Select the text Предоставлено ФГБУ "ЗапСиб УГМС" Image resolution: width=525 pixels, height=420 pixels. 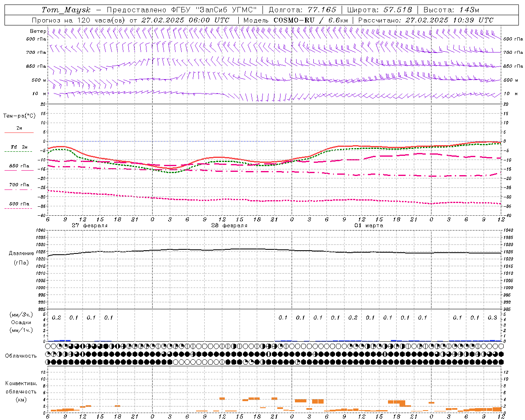(x=182, y=10)
